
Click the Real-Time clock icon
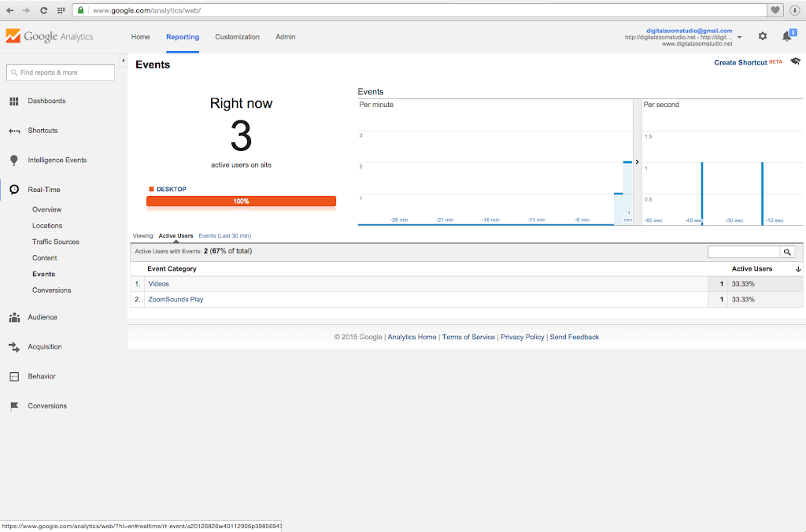click(14, 190)
